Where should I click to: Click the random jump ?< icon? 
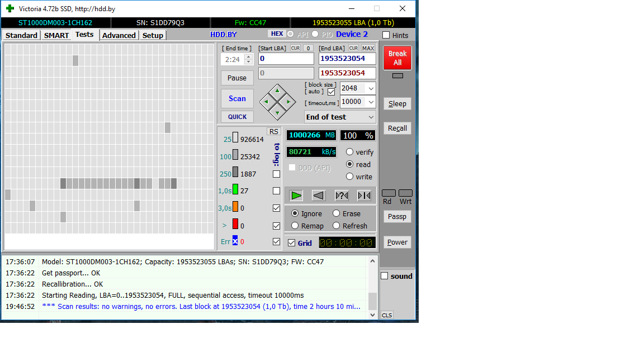(x=342, y=196)
